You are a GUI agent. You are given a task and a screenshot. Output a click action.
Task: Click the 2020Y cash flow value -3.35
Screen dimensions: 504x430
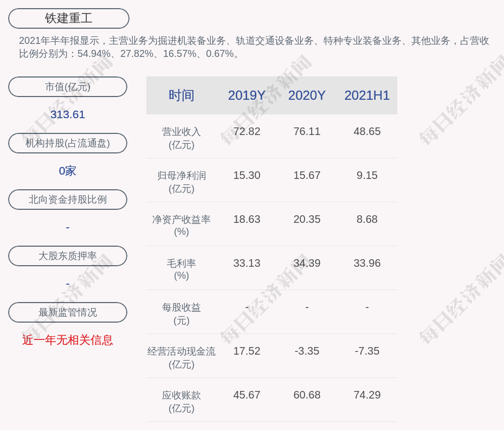pyautogui.click(x=307, y=351)
